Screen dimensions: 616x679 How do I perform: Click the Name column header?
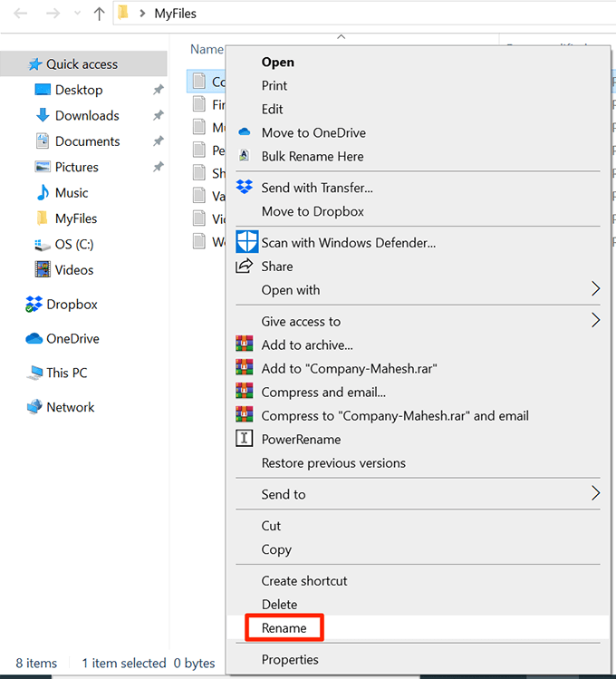pos(207,50)
